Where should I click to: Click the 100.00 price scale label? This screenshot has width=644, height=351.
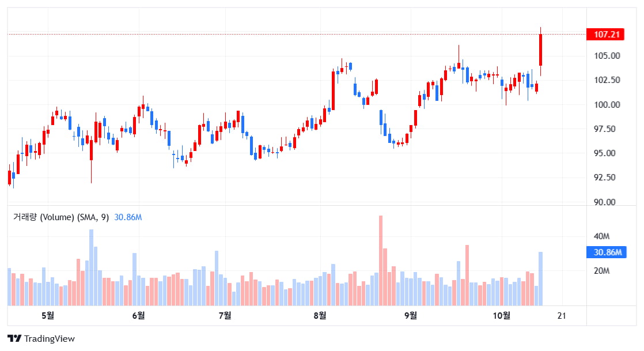click(x=607, y=104)
